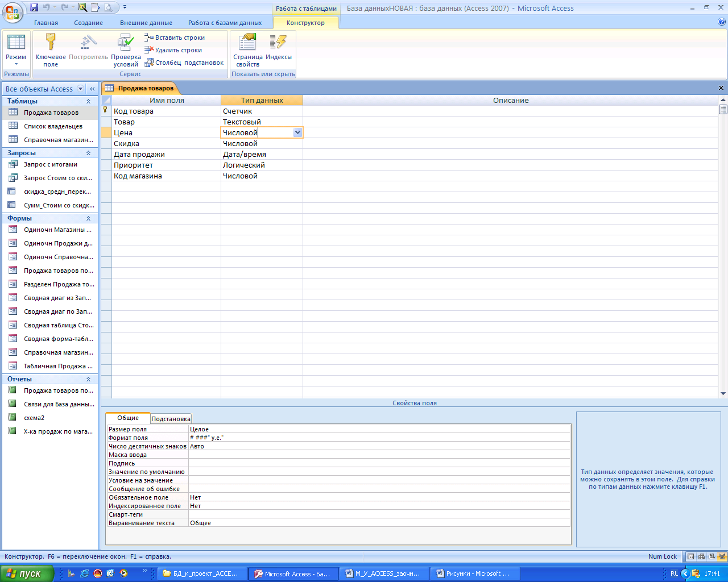Open the Внешние данные ribbon tab
This screenshot has height=582, width=728.
coord(146,23)
